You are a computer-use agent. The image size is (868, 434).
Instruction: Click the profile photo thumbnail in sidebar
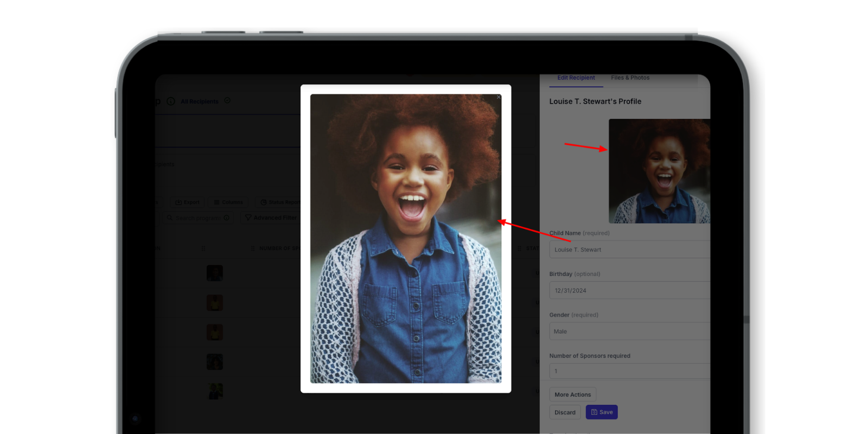pyautogui.click(x=659, y=171)
